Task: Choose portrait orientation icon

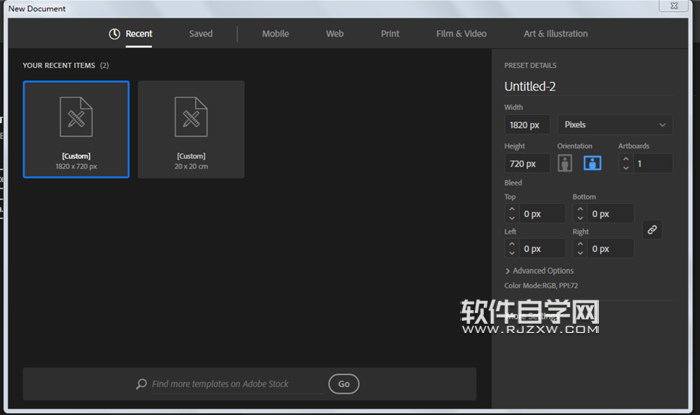Action: point(565,163)
